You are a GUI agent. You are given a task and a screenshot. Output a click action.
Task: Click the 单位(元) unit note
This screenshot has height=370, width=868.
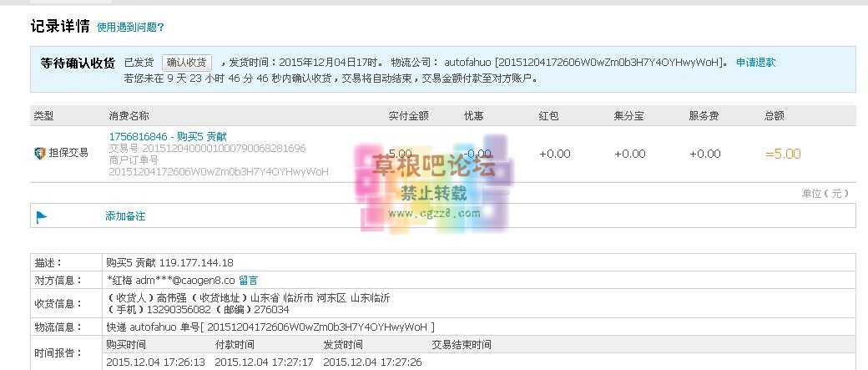coord(825,193)
